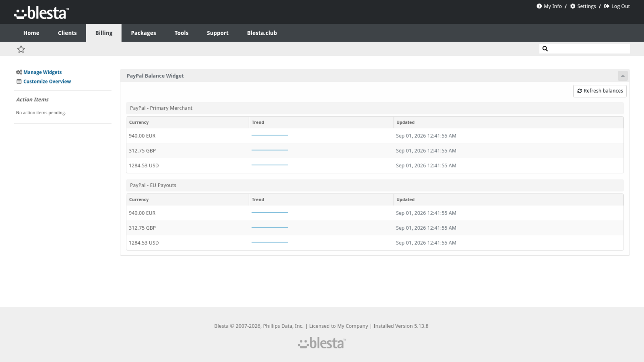Open the Customize Overview link
This screenshot has height=362, width=644.
47,81
